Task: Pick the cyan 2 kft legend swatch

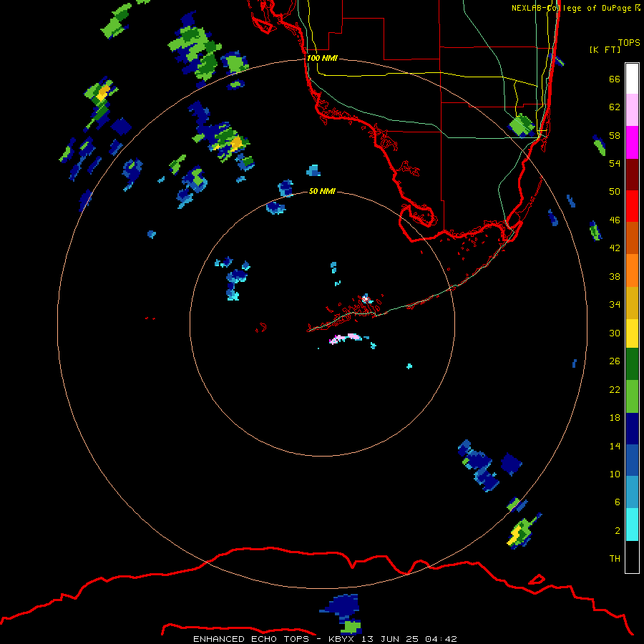Action: pos(632,525)
